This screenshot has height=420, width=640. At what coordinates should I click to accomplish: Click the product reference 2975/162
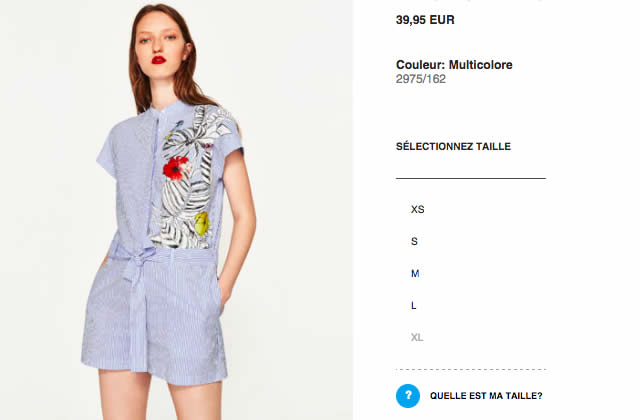420,79
